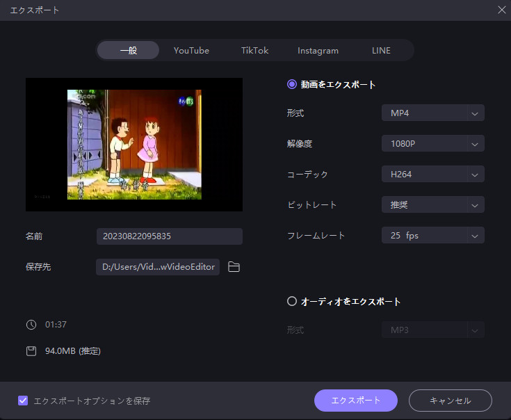Select the オーディオをエクスポート radio button
Viewport: 511px width, 420px height.
[x=292, y=301]
